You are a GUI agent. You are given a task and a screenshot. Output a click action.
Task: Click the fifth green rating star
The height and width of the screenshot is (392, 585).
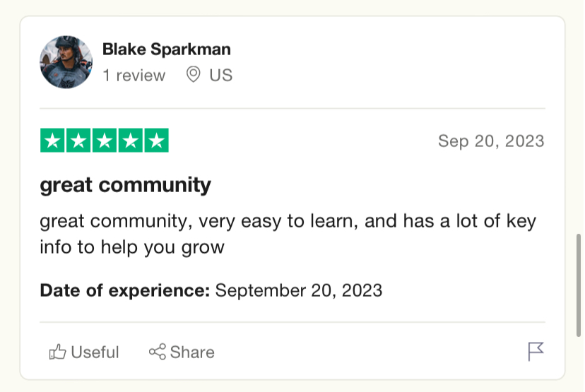[x=157, y=141]
